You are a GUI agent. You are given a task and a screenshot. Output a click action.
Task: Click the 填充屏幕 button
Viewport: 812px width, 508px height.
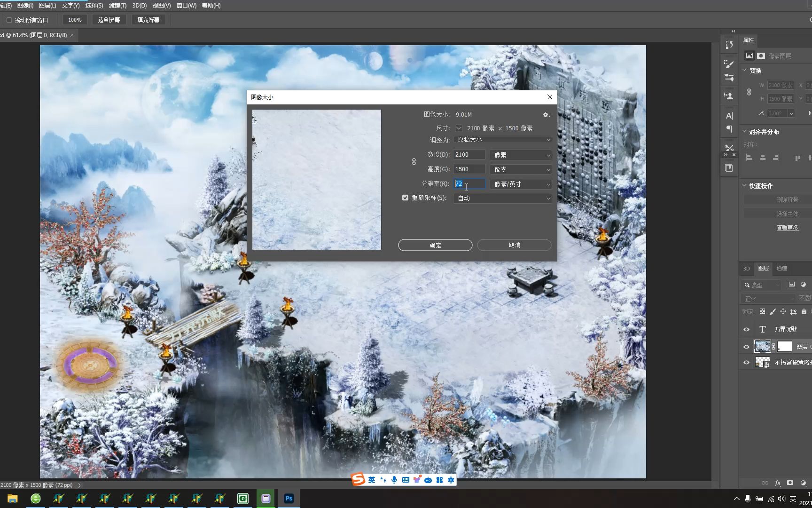point(148,20)
